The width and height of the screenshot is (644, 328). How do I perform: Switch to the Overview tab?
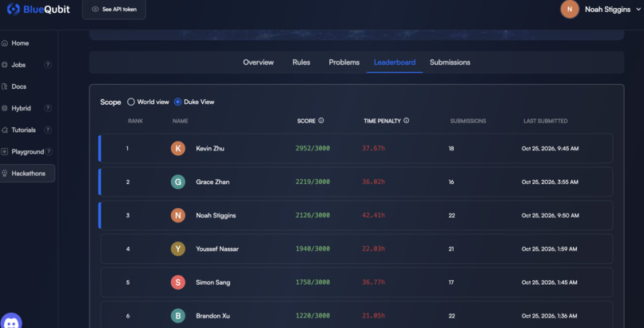coord(258,62)
